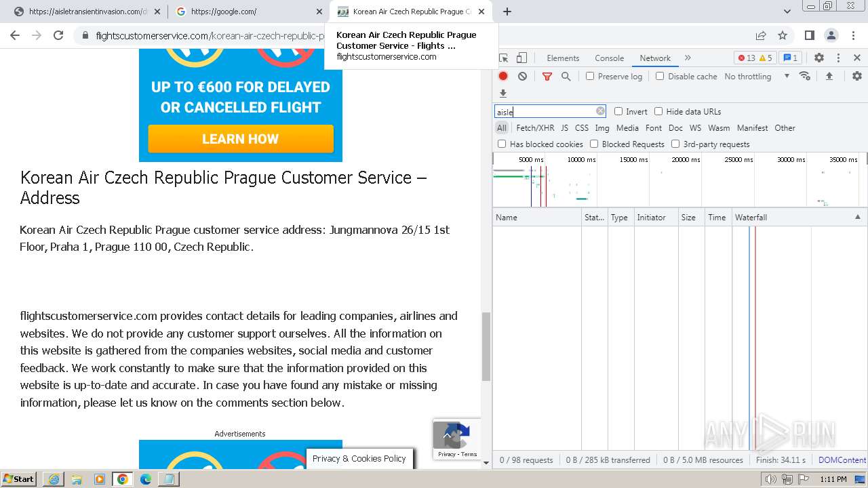Screen dimensions: 868x488
Task: Close the DevTools panel
Action: tap(857, 58)
